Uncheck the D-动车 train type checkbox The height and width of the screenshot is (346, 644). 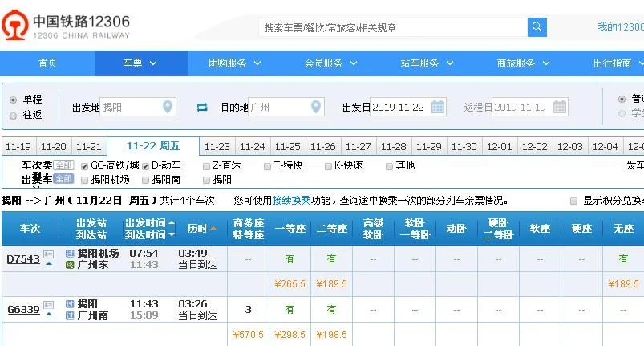[x=145, y=166]
